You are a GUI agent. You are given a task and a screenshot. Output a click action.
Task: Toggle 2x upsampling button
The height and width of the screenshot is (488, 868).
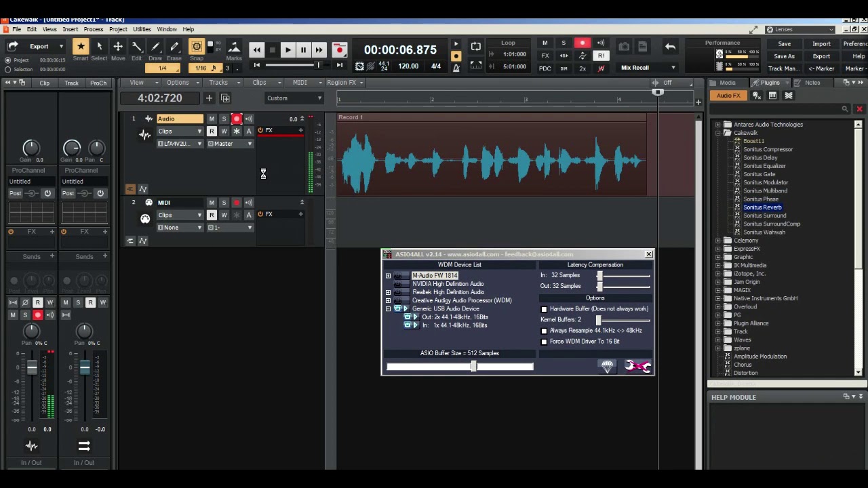click(583, 68)
